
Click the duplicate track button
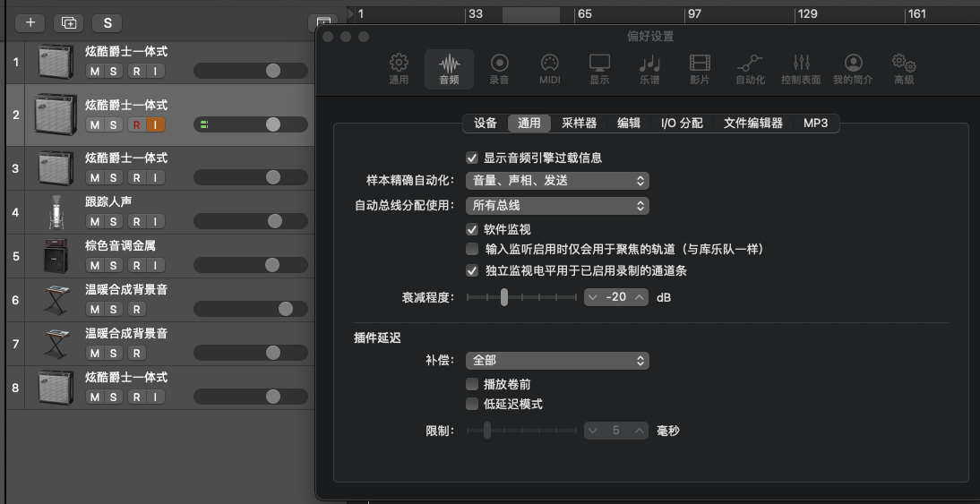(69, 23)
